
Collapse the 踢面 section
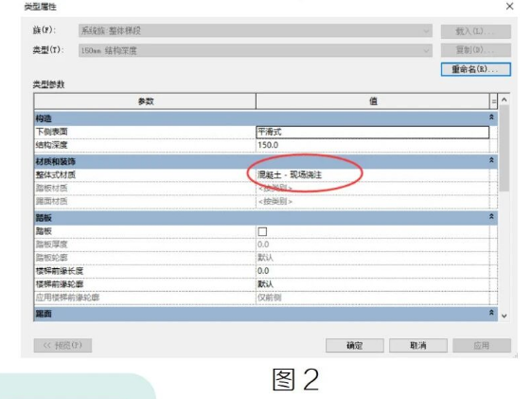491,313
